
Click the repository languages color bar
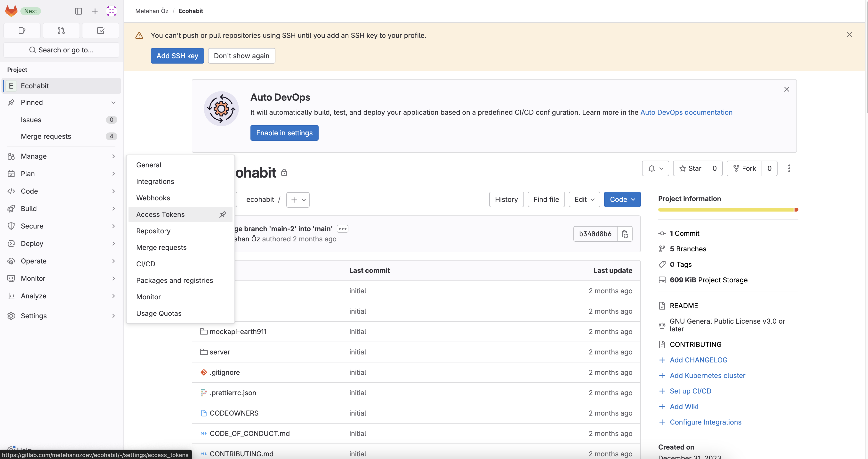click(728, 210)
